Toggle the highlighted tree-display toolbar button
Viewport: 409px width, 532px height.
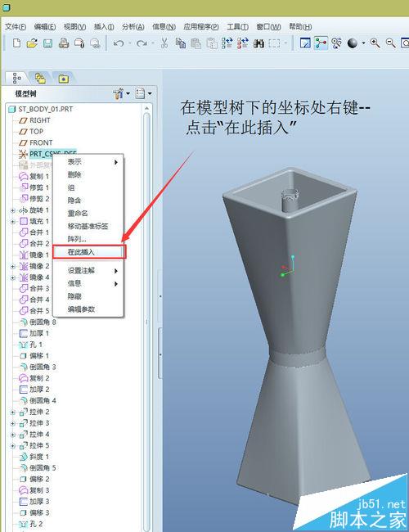(321, 43)
